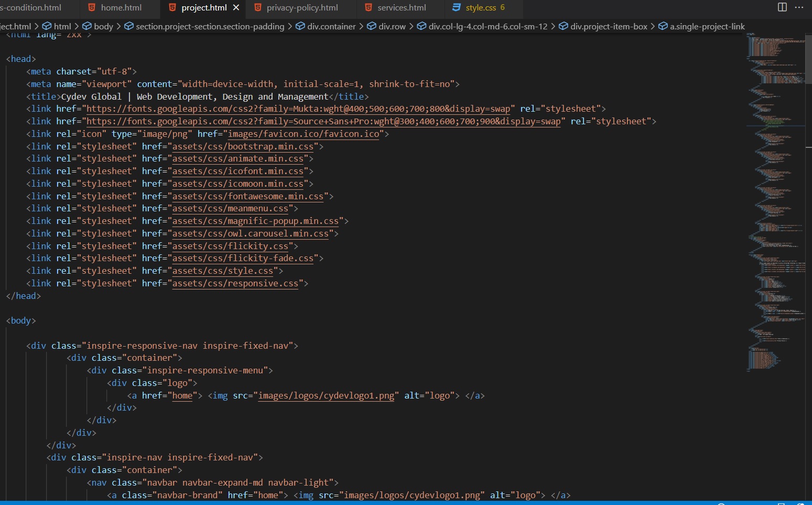This screenshot has width=812, height=505.
Task: Click the HTML5 icon on services.html tab
Action: click(x=369, y=7)
